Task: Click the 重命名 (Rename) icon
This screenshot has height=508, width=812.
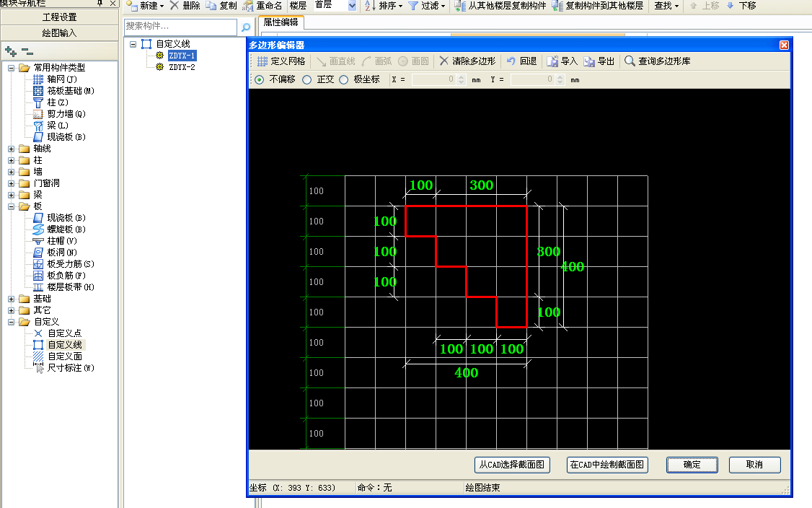Action: click(248, 6)
